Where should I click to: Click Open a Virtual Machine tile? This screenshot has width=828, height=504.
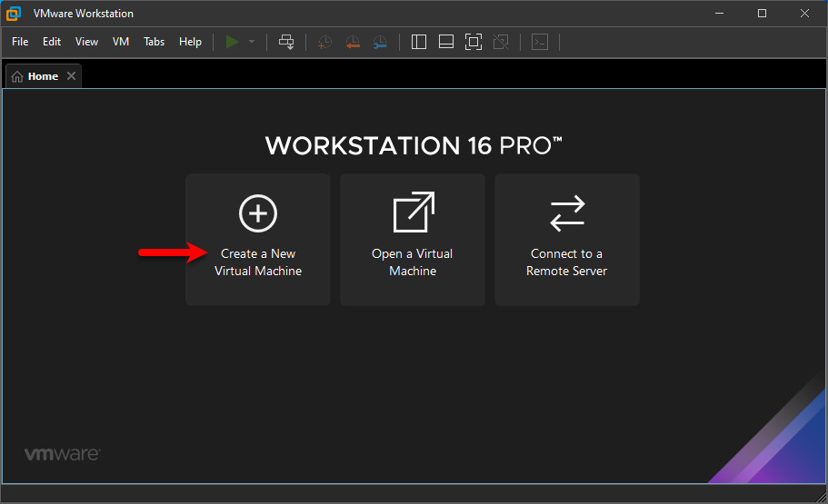[x=413, y=240]
